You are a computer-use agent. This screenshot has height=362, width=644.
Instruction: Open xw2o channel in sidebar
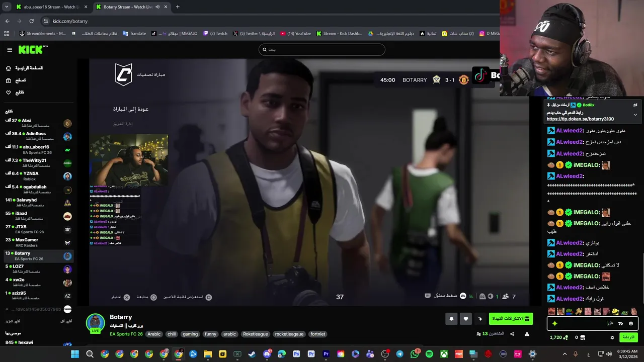pos(38,283)
